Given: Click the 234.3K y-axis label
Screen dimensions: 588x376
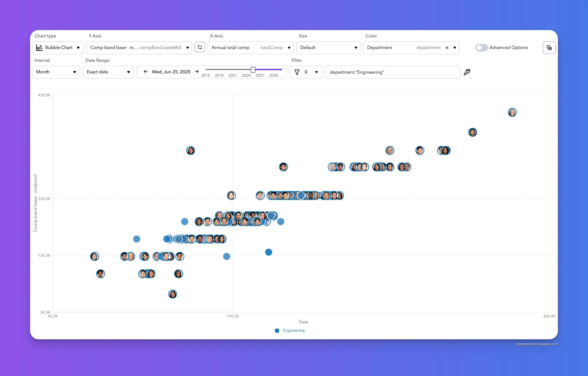Looking at the screenshot, I should [x=44, y=199].
